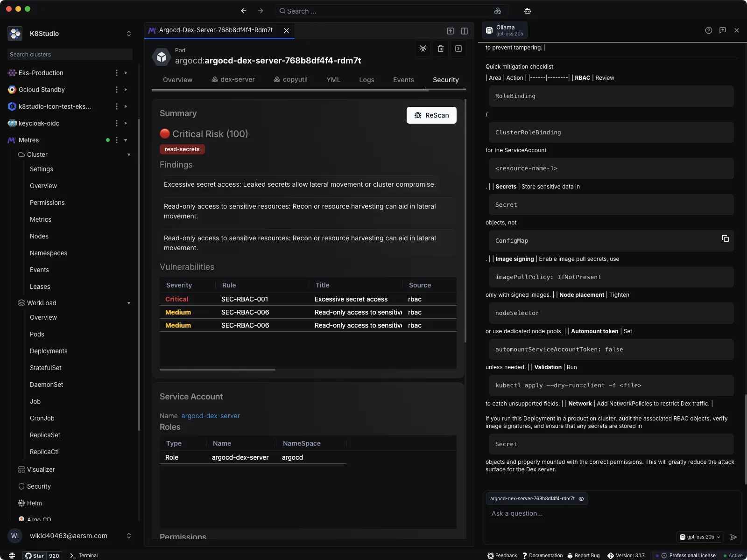747x560 pixels.
Task: Switch to the dex-server container tab
Action: pos(233,80)
